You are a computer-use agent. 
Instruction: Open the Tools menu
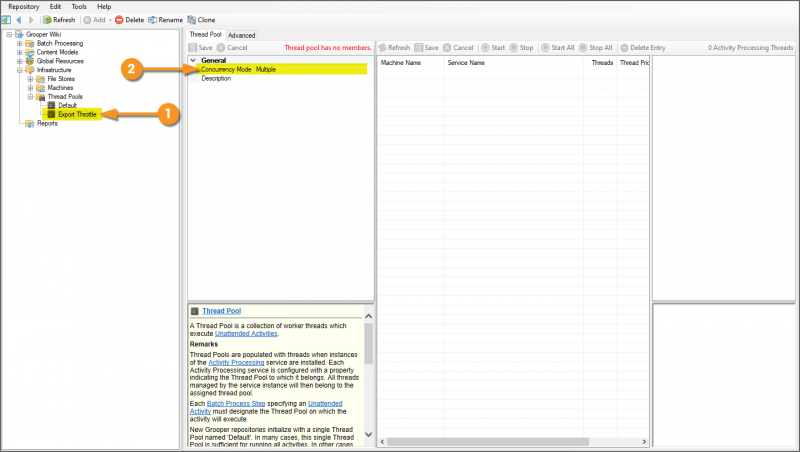(79, 7)
